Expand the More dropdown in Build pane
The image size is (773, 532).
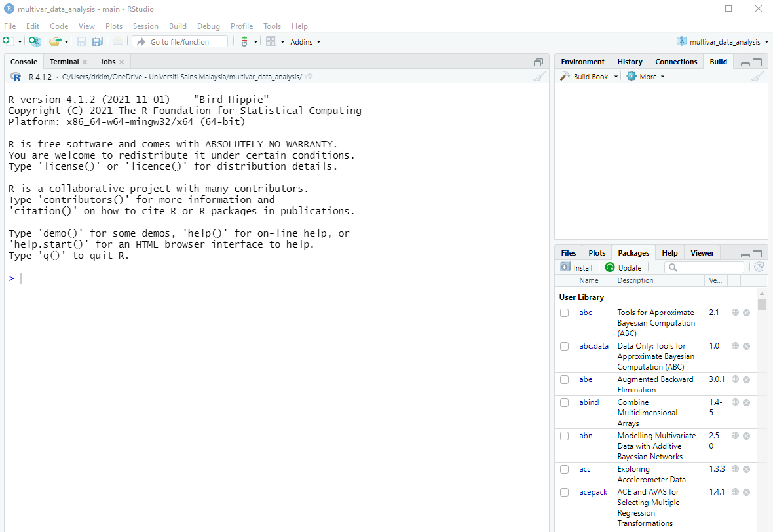[x=645, y=77]
